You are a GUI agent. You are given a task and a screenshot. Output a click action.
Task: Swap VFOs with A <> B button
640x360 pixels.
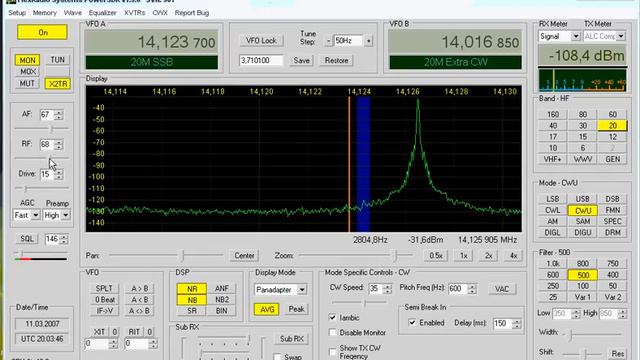(140, 311)
